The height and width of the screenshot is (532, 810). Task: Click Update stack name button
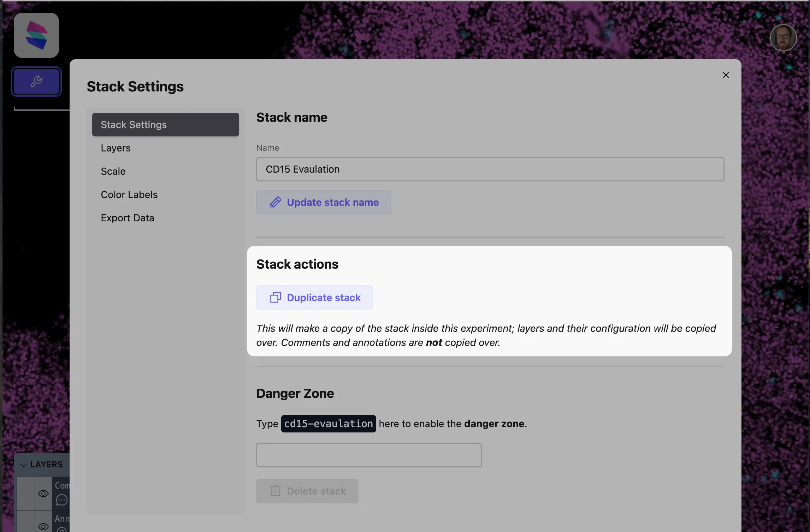[x=324, y=202]
